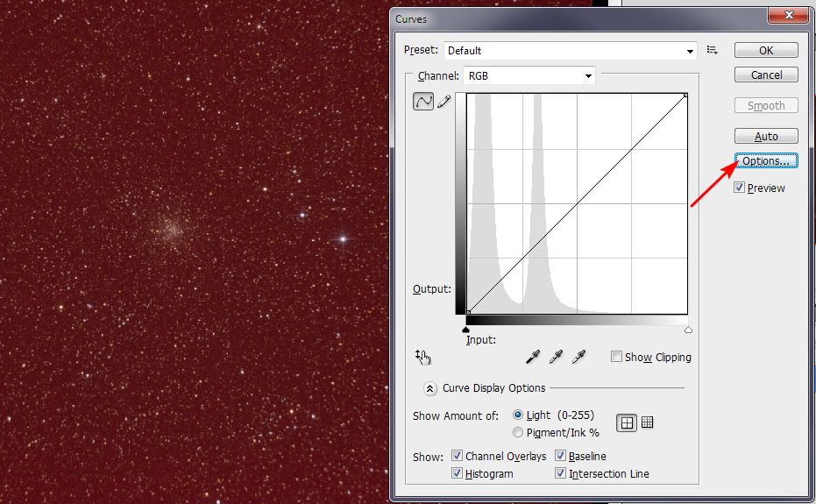The height and width of the screenshot is (504, 816).
Task: Open the preset options menu icon
Action: (x=713, y=51)
